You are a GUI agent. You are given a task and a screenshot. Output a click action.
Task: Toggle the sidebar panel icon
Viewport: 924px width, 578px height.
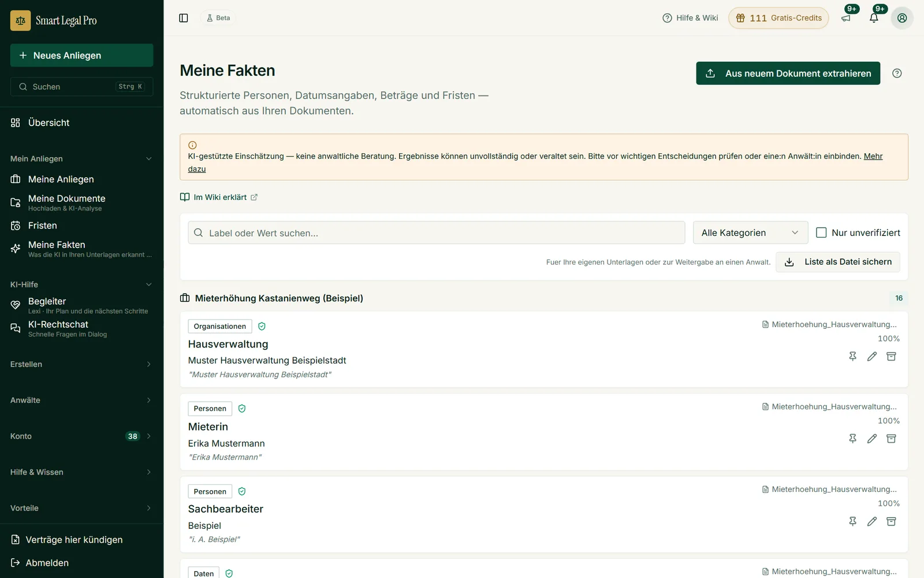point(184,18)
